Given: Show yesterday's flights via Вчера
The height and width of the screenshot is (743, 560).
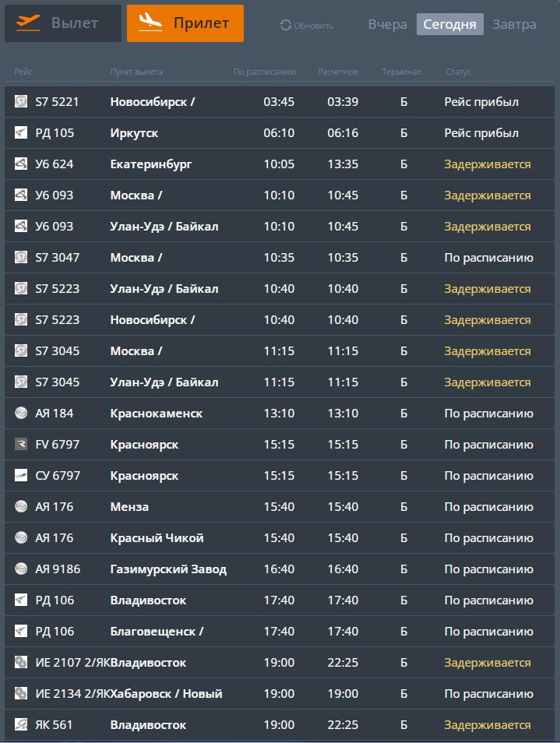Looking at the screenshot, I should (388, 24).
